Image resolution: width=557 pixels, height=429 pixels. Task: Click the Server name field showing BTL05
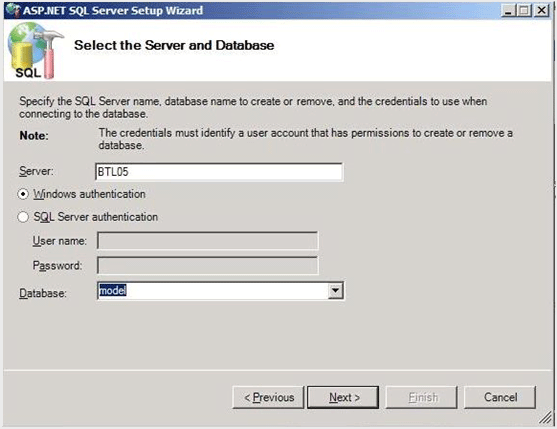tap(219, 172)
